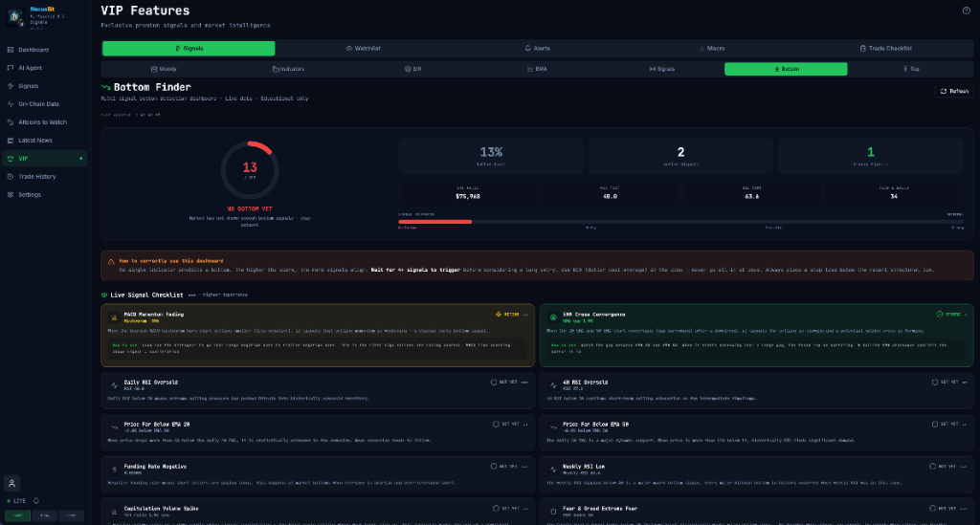Click the stat card showing 2
The image size is (980, 525).
pyautogui.click(x=680, y=156)
